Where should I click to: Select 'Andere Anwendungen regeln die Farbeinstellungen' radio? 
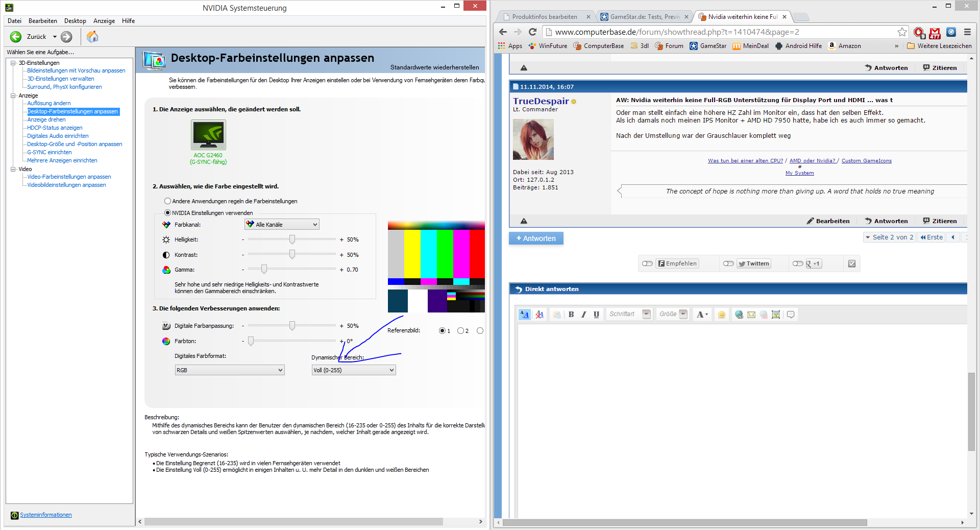(167, 201)
